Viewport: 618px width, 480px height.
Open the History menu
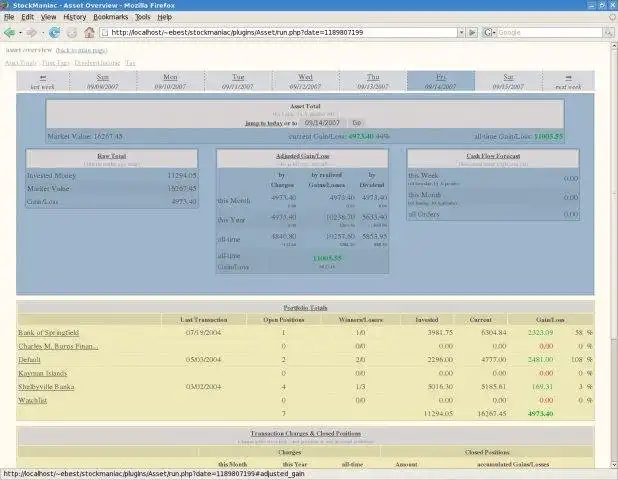click(x=74, y=17)
